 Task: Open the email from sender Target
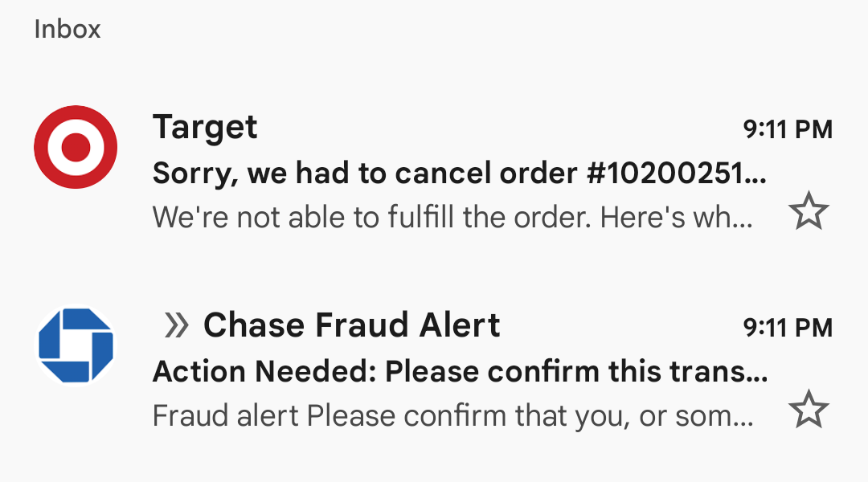click(205, 128)
